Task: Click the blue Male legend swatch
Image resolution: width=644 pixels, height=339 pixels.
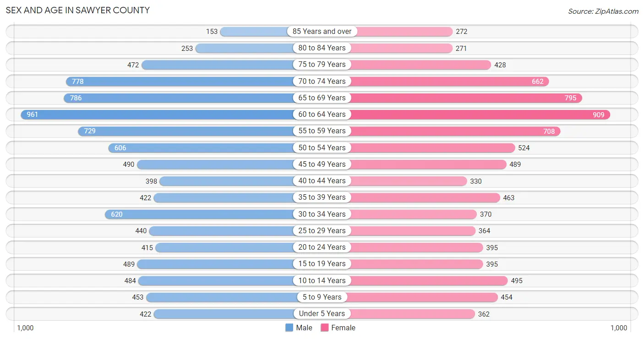Action: pyautogui.click(x=289, y=328)
